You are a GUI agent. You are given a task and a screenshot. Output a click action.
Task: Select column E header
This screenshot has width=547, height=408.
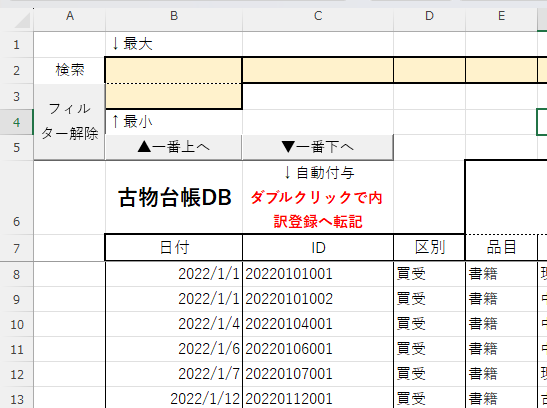coord(501,16)
